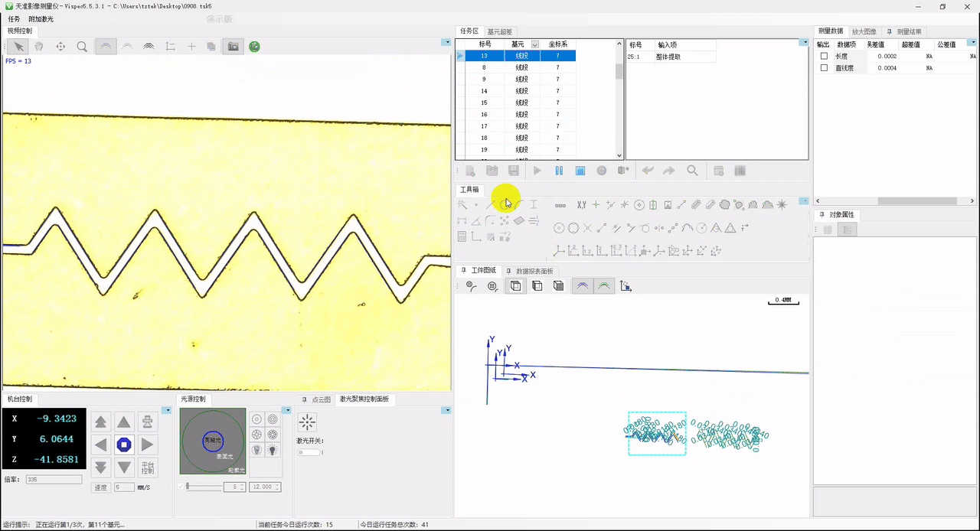Toggle the 激光开关 laser switch
Image resolution: width=980 pixels, height=531 pixels.
click(x=309, y=452)
